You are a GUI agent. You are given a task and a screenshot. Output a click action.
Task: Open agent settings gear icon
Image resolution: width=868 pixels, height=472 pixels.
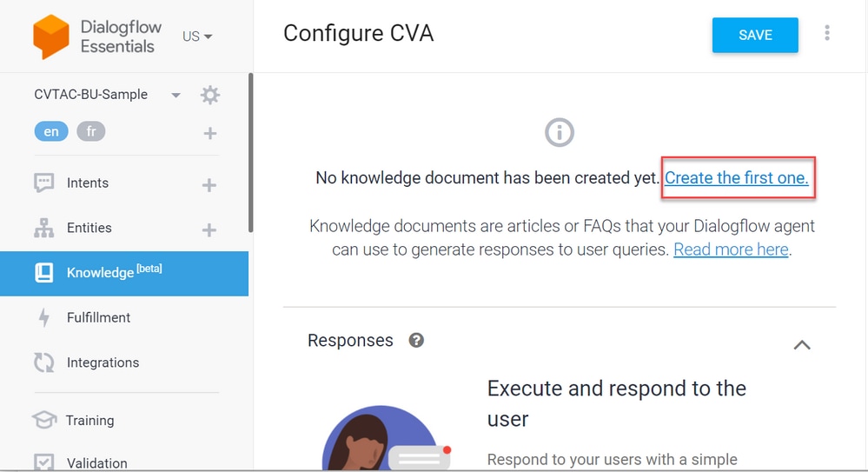[209, 96]
